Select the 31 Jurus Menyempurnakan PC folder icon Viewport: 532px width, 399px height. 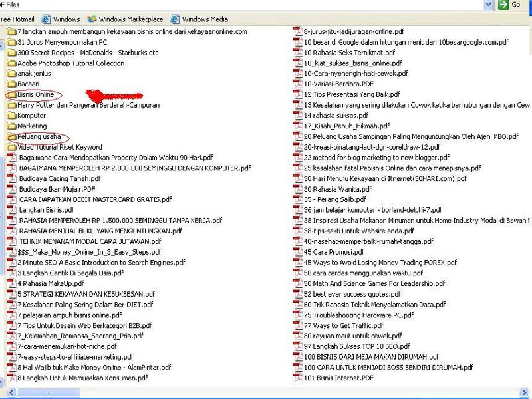pyautogui.click(x=12, y=42)
